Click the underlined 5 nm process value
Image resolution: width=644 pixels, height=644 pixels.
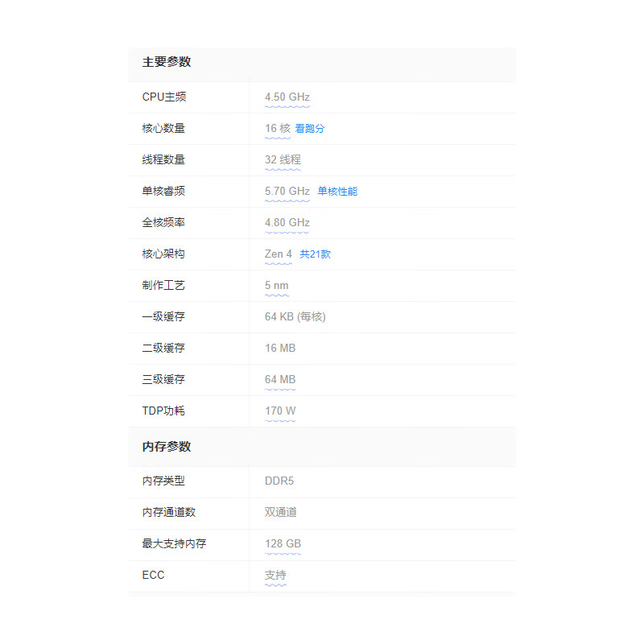pyautogui.click(x=276, y=285)
